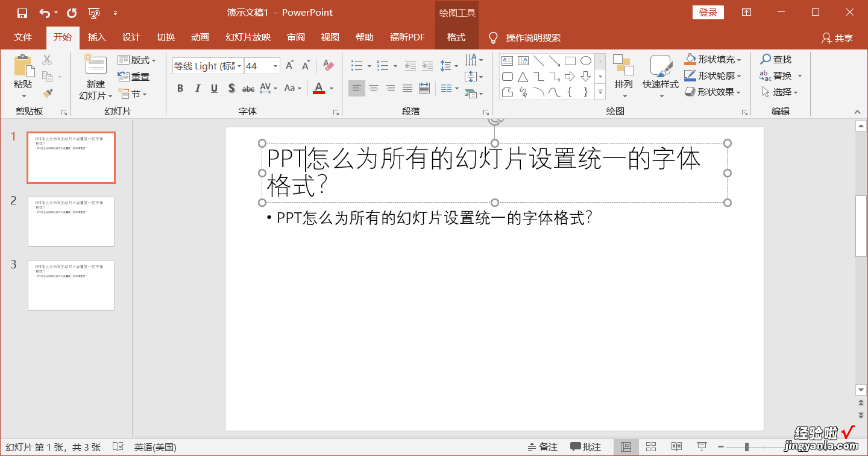This screenshot has height=456, width=868.
Task: Insert a text box shape
Action: (x=507, y=61)
